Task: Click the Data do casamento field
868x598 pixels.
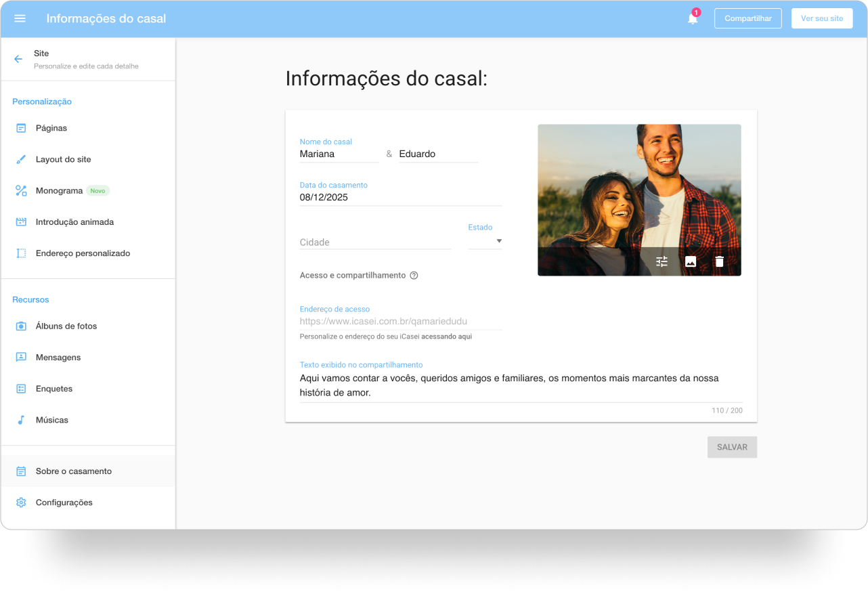Action: coord(401,198)
